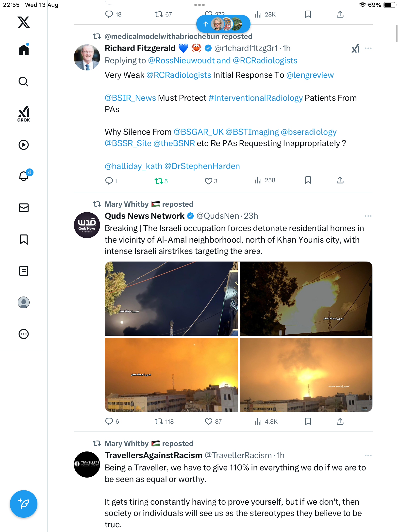This screenshot has width=399, height=532.
Task: Like the Quds News Network post
Action: pos(209,422)
